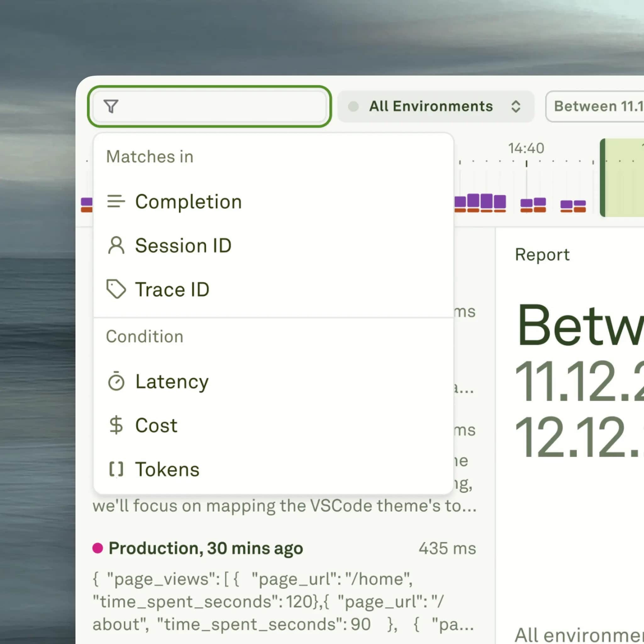
Task: Click the grey environment status dot
Action: pyautogui.click(x=353, y=107)
